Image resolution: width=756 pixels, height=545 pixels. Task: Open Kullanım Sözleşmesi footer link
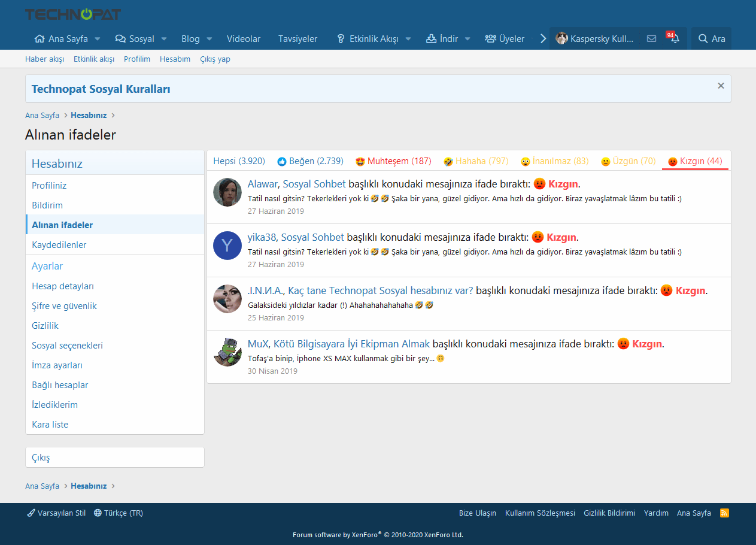(x=540, y=513)
